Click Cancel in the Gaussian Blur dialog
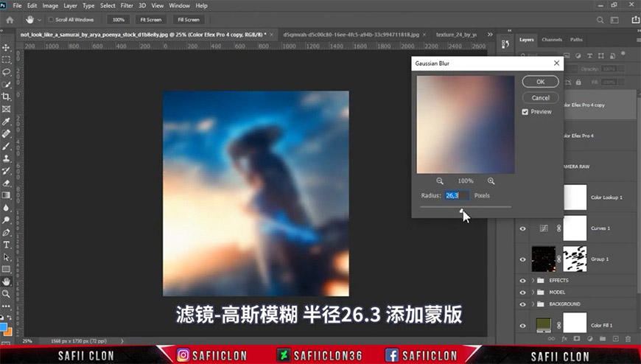Viewport: 641px width, 364px height. point(541,98)
